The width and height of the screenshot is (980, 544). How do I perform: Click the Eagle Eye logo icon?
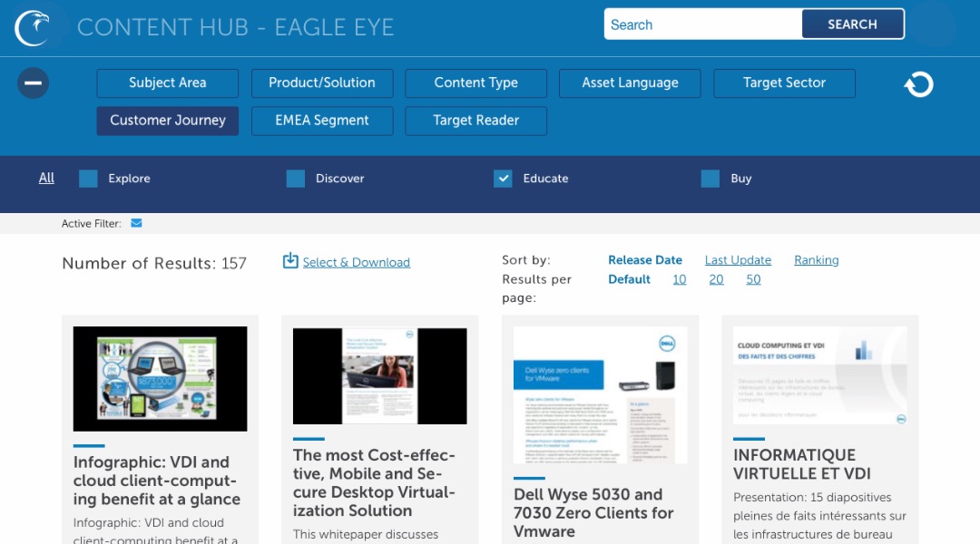[x=33, y=27]
